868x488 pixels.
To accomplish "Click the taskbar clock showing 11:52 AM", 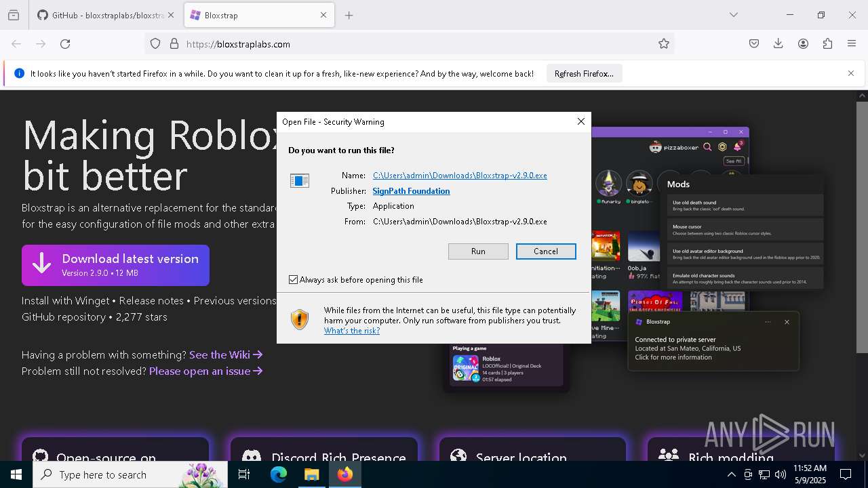I will click(x=810, y=474).
